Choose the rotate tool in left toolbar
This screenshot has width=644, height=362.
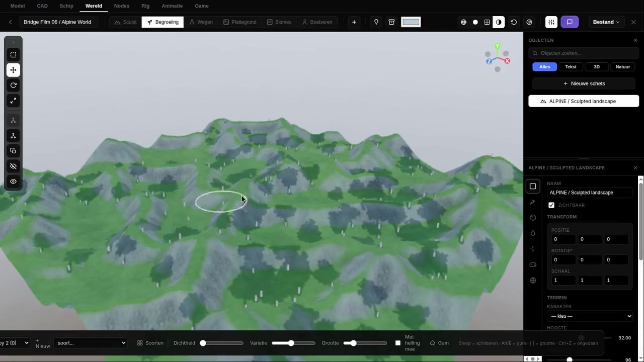point(13,85)
